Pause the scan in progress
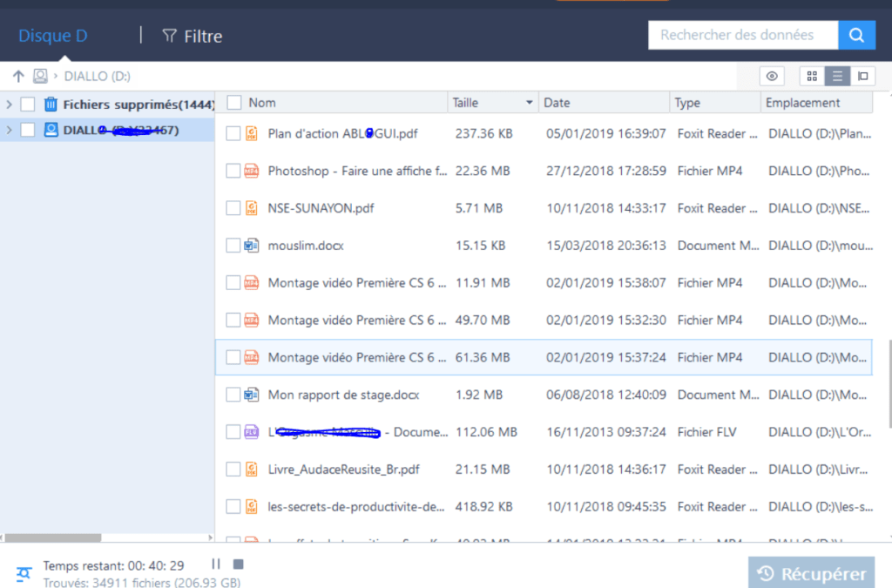 [216, 564]
